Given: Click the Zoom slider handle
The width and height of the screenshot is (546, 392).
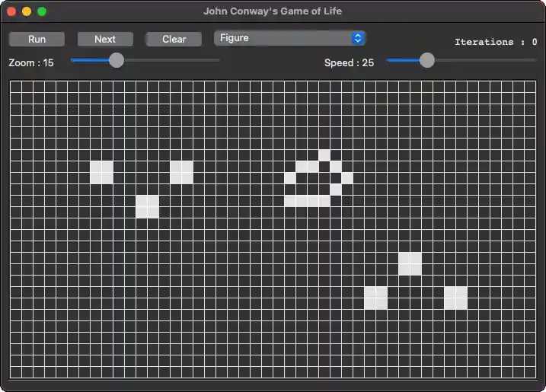Looking at the screenshot, I should pyautogui.click(x=117, y=60).
